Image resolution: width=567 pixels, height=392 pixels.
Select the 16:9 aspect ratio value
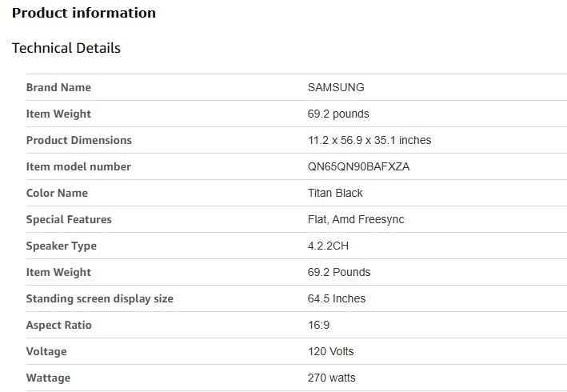(x=320, y=325)
